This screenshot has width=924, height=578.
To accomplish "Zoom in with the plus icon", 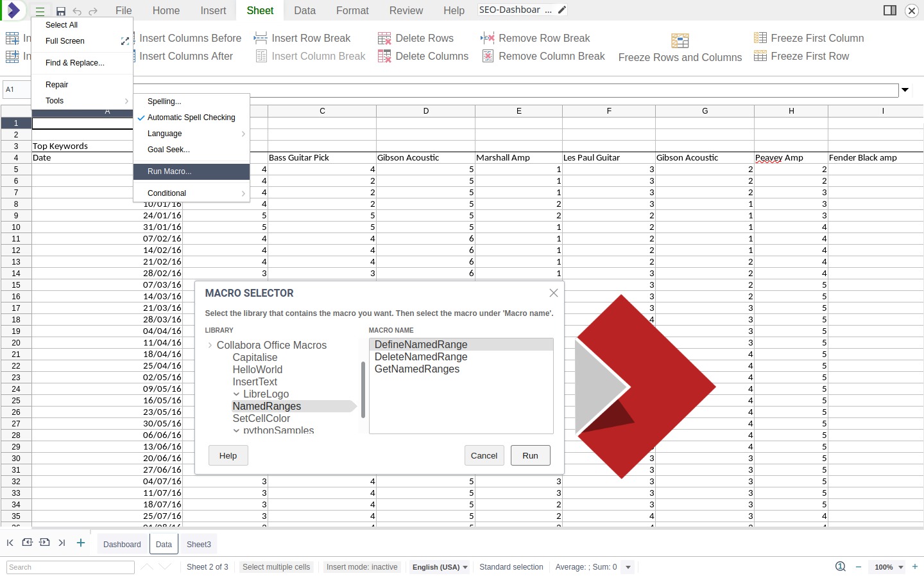I will (915, 566).
